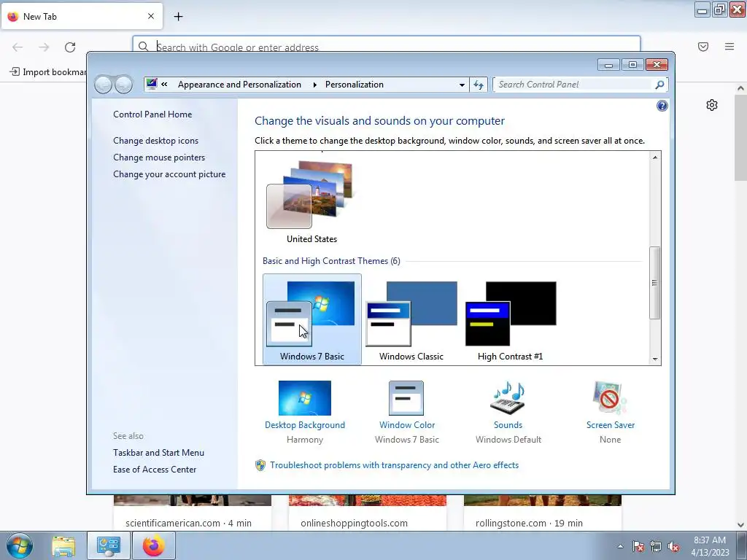Focus the Search Control Panel field
The width and height of the screenshot is (747, 560).
[x=574, y=85]
